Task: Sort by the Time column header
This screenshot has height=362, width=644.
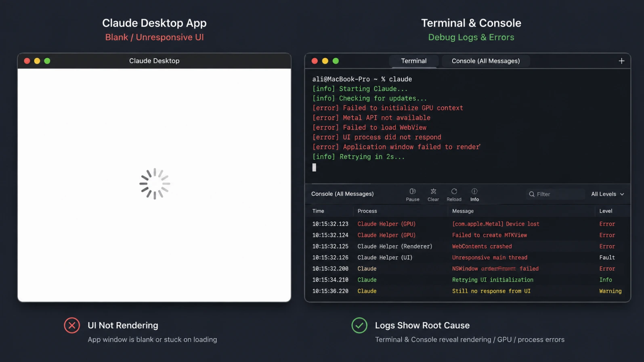Action: pos(318,211)
